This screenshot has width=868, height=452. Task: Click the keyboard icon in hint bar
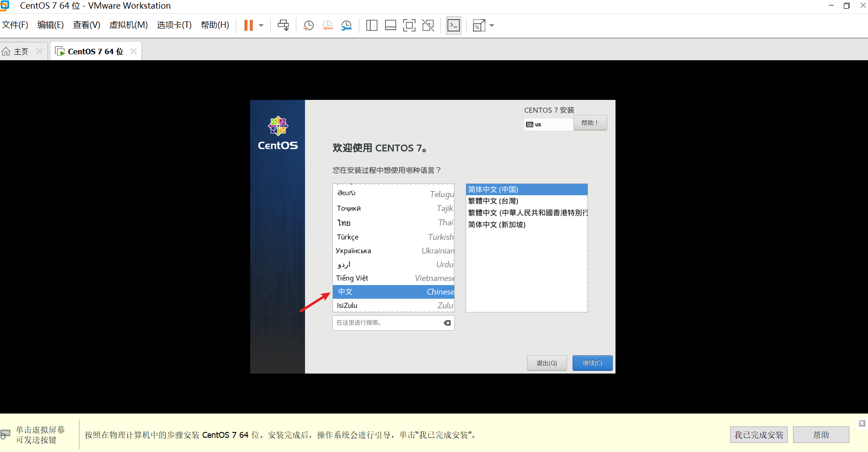[x=5, y=434]
